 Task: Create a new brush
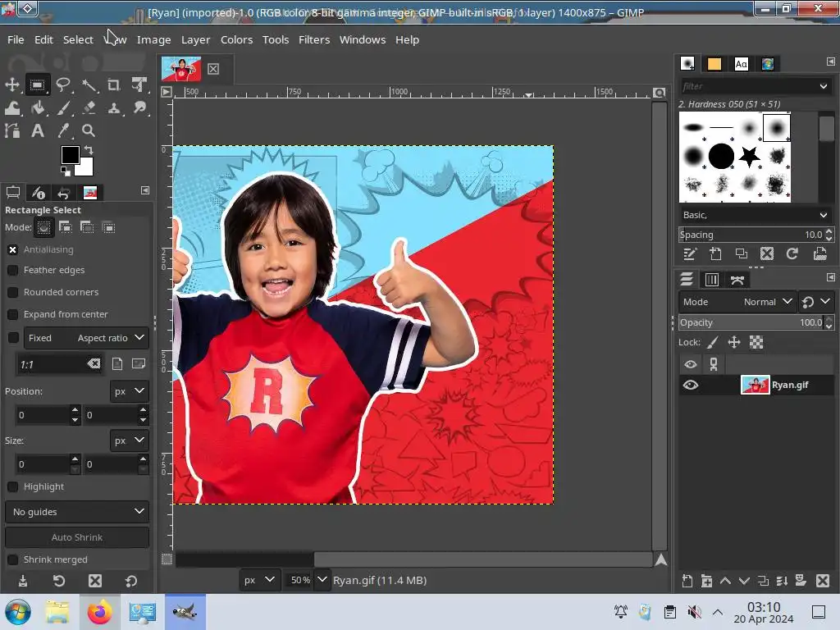click(715, 254)
